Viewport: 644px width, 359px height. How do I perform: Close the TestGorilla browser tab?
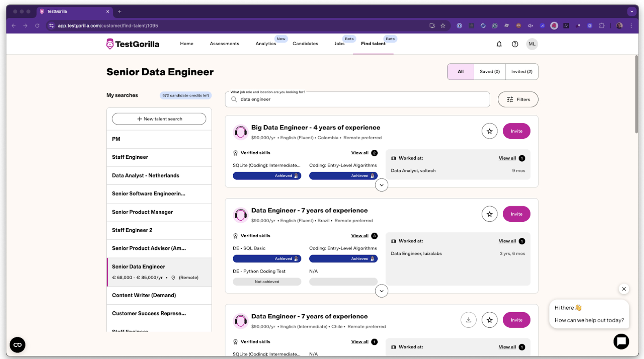pos(107,11)
